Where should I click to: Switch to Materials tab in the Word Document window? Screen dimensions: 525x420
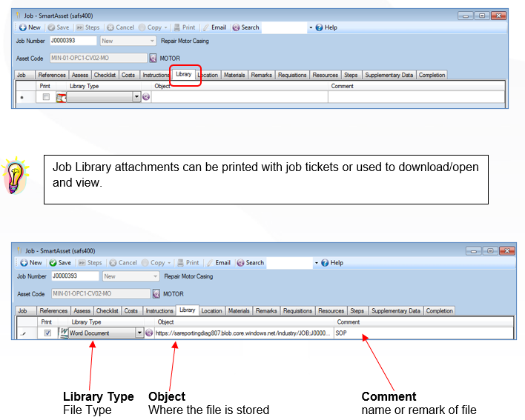coord(239,310)
